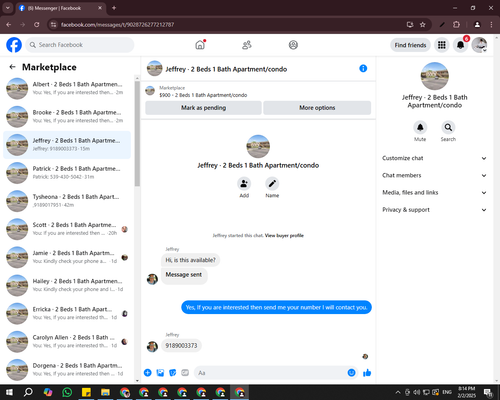The height and width of the screenshot is (400, 500).
Task: Click the browser address bar URL
Action: [117, 25]
